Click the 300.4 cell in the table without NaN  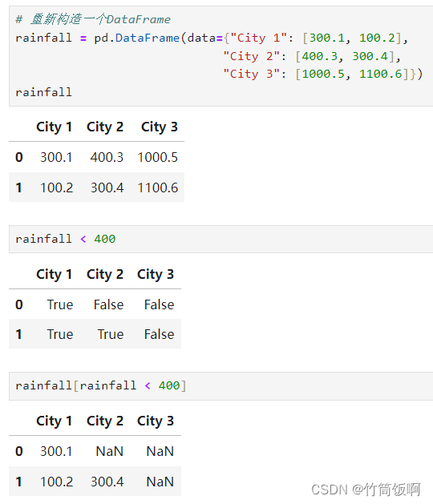coord(107,187)
